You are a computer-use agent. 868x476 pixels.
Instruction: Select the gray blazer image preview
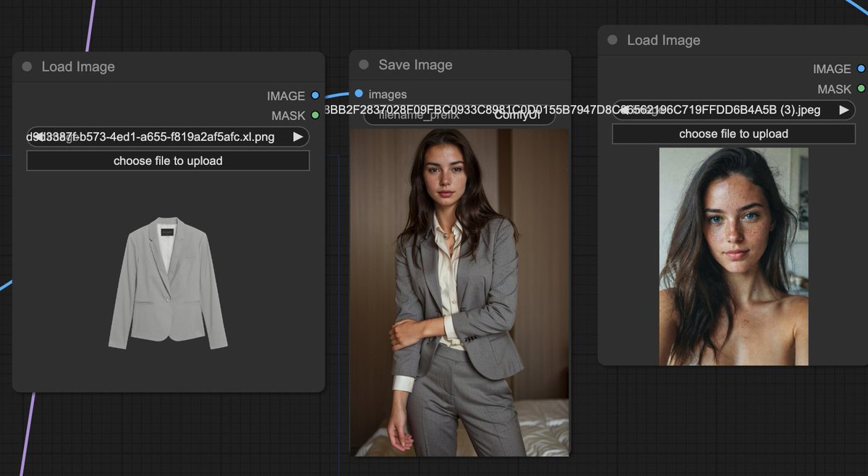(x=168, y=283)
